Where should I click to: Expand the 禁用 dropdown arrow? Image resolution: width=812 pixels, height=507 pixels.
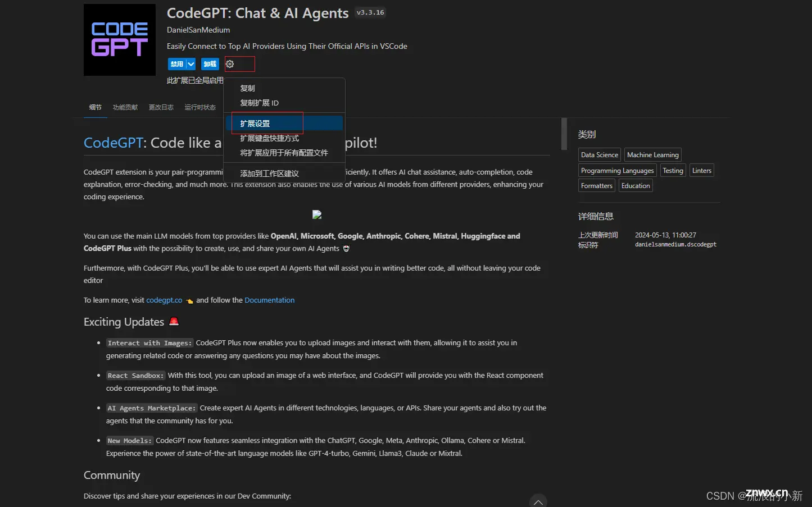[x=191, y=64]
